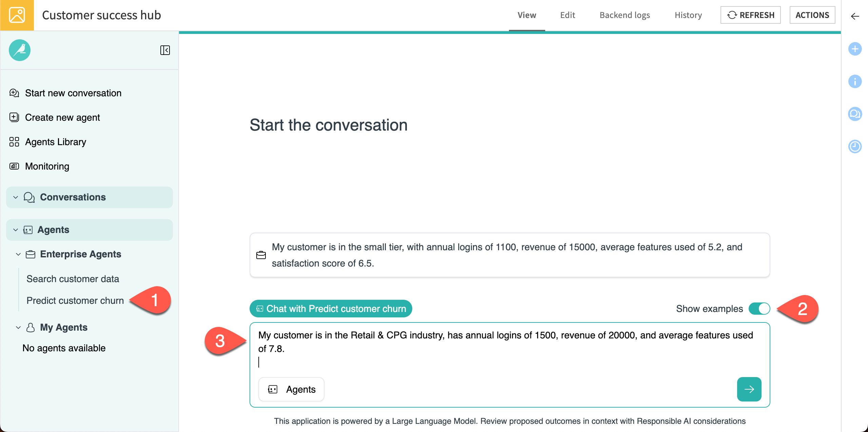Toggle the Show examples switch
Viewport: 868px width, 432px height.
point(759,309)
